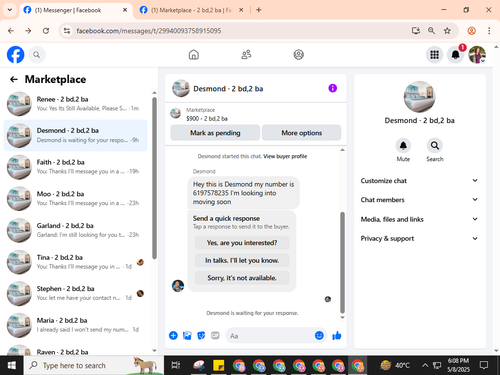Click Mark as pending button
The height and width of the screenshot is (375, 500).
[215, 133]
